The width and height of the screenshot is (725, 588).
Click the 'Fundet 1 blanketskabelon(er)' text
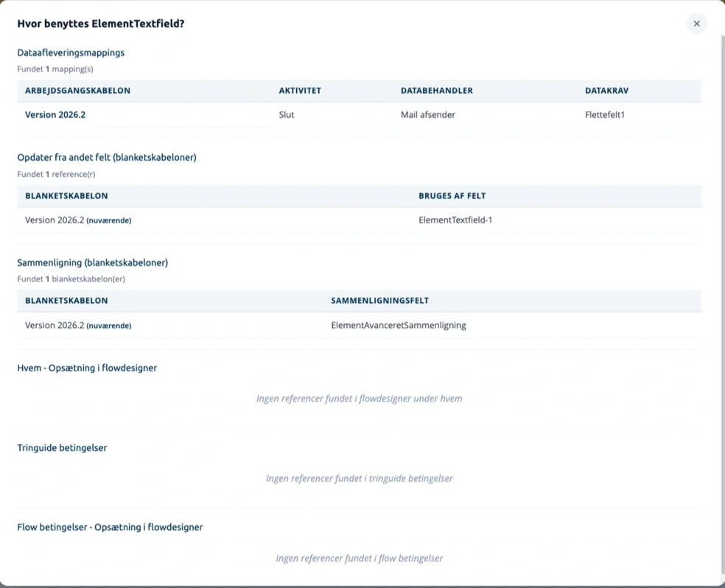[x=71, y=279]
